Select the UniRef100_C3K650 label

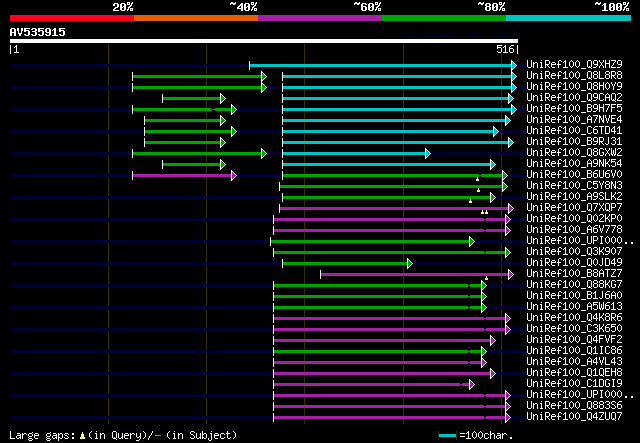574,329
